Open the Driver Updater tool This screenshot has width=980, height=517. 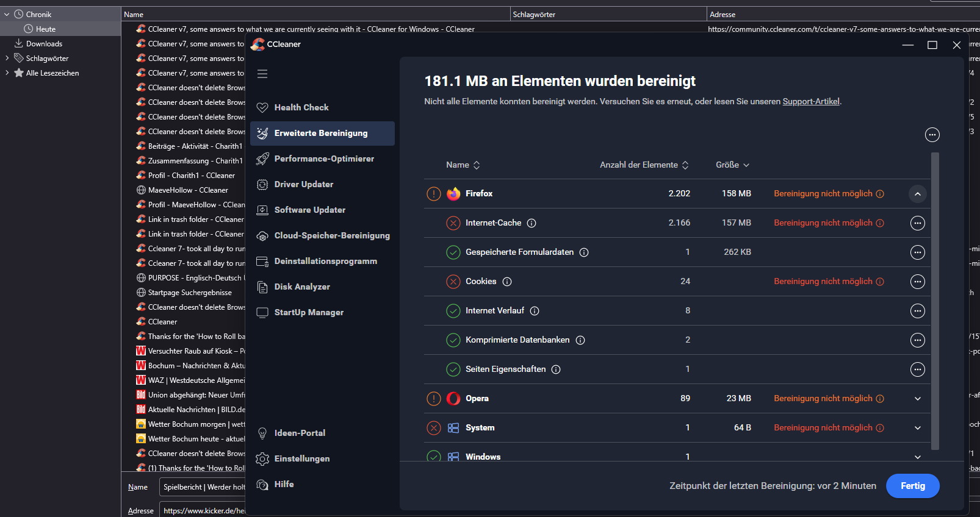[303, 184]
